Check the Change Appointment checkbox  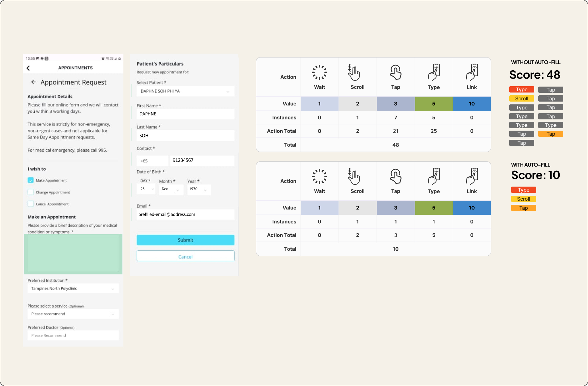[31, 192]
